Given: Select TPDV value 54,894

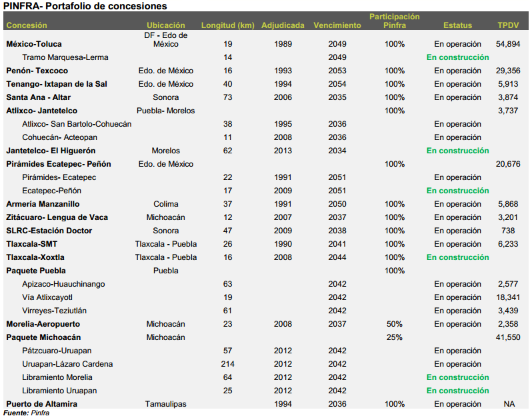Looking at the screenshot, I should coord(508,44).
